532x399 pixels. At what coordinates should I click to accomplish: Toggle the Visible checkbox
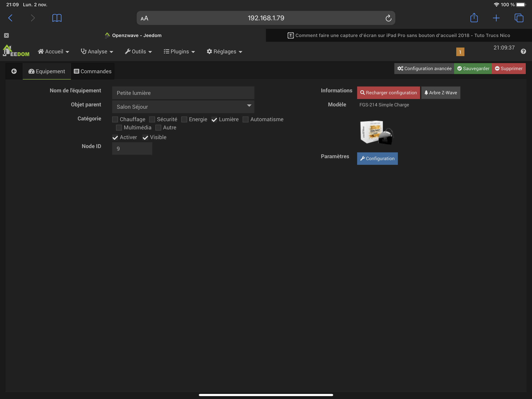coord(145,137)
